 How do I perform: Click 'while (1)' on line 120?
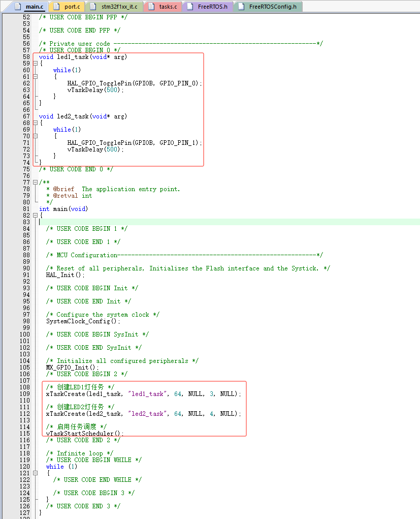pos(62,466)
